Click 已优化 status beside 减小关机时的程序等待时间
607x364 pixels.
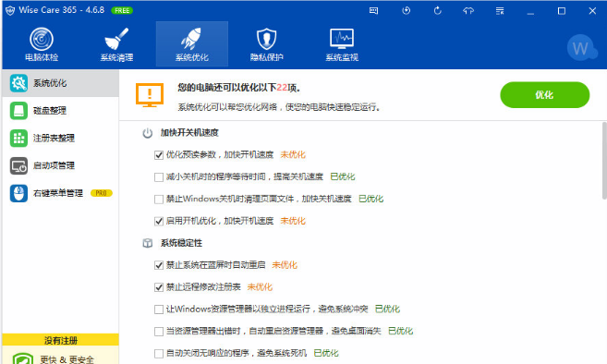pos(343,176)
